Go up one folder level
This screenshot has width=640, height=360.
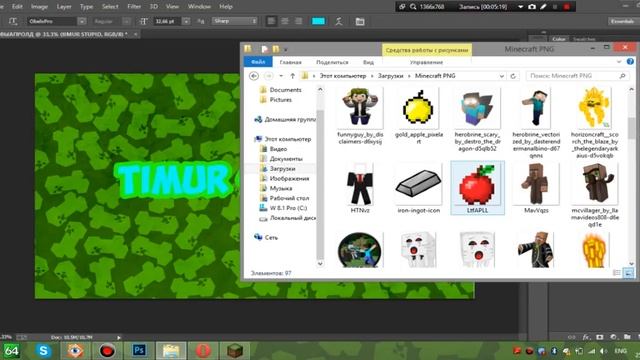pyautogui.click(x=293, y=76)
